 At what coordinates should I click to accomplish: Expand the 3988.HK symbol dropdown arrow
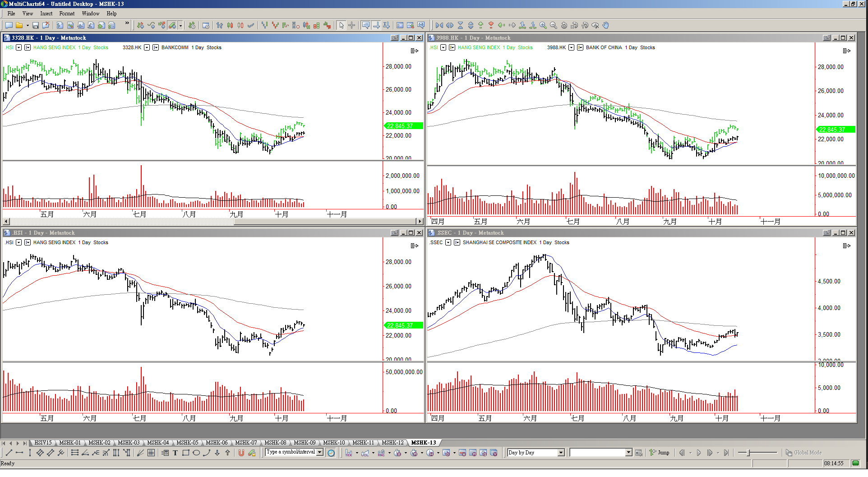(x=571, y=47)
